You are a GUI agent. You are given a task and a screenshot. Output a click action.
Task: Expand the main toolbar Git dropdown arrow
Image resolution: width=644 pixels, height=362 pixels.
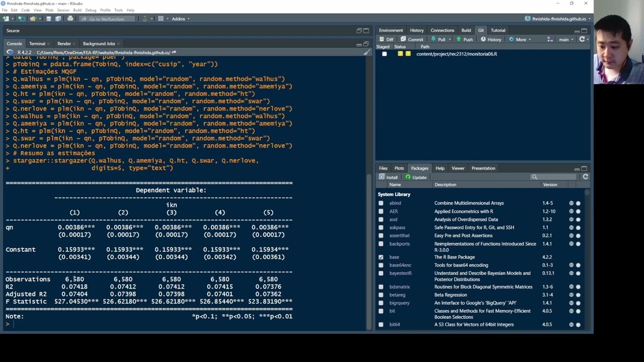[x=151, y=19]
